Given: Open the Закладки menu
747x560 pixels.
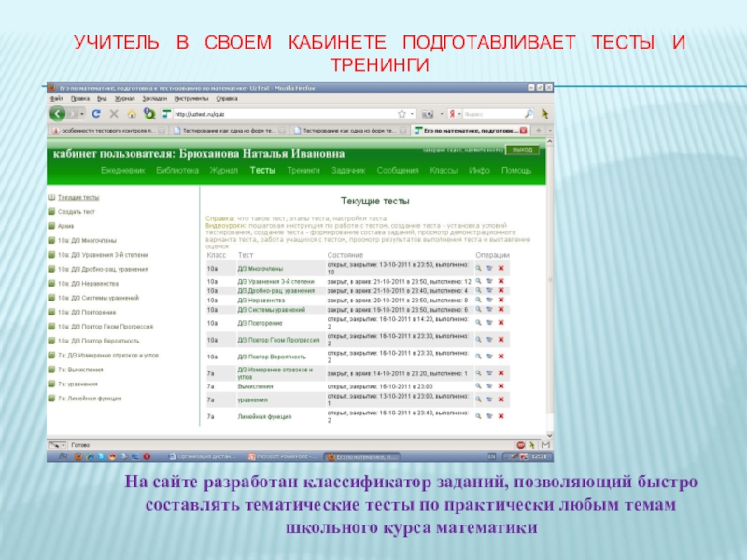Looking at the screenshot, I should pyautogui.click(x=154, y=99).
